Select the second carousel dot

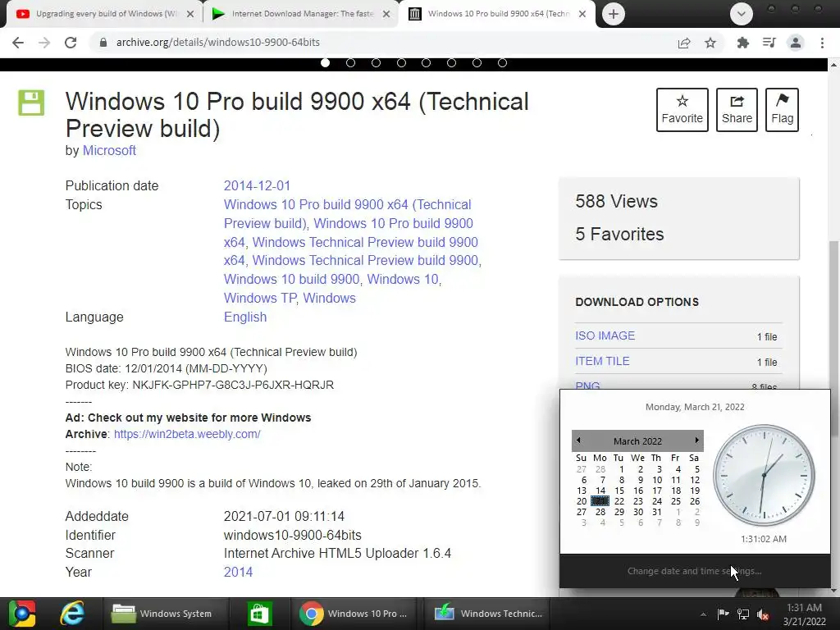click(x=351, y=62)
